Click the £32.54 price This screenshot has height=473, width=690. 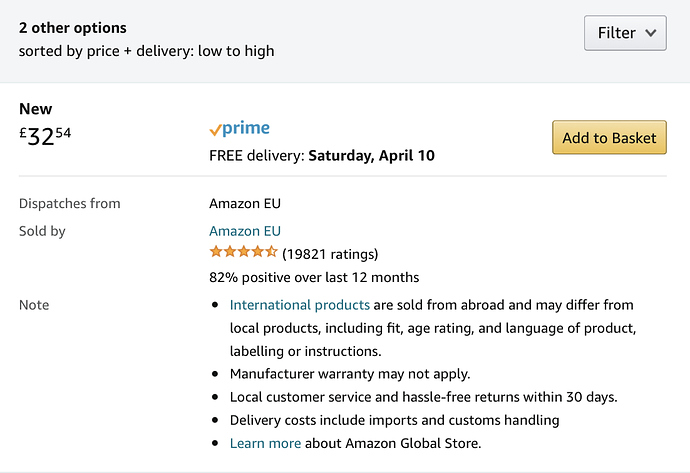pyautogui.click(x=45, y=136)
